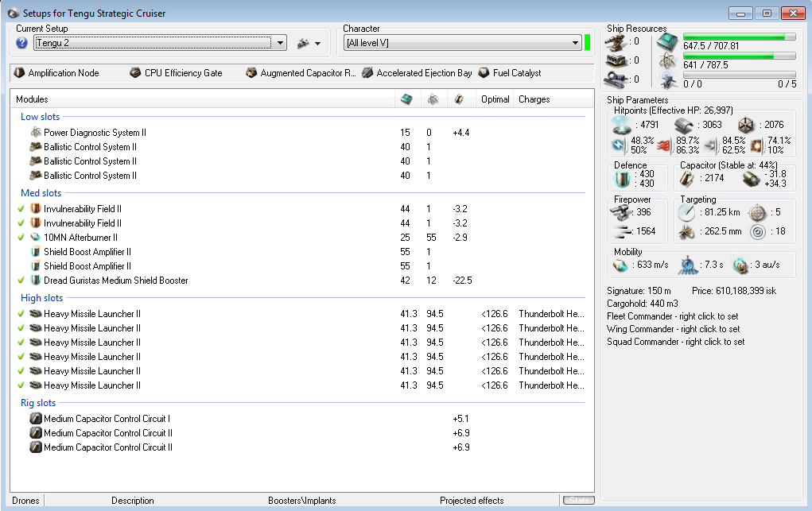Open the Current Setup dropdown arrow
Image resolution: width=812 pixels, height=511 pixels.
pos(280,43)
